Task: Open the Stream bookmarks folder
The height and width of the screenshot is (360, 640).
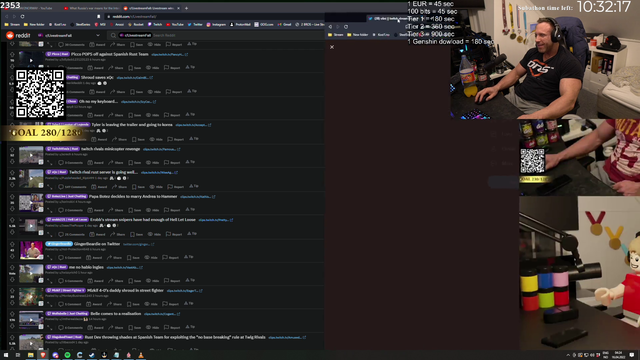Action: click(13, 24)
